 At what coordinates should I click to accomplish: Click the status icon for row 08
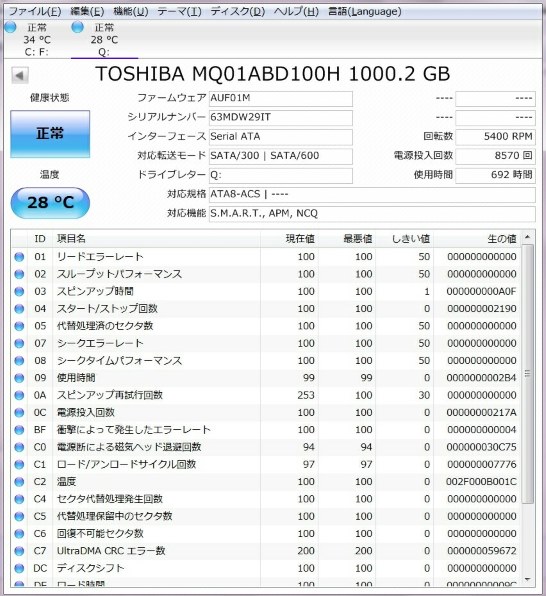click(x=19, y=361)
